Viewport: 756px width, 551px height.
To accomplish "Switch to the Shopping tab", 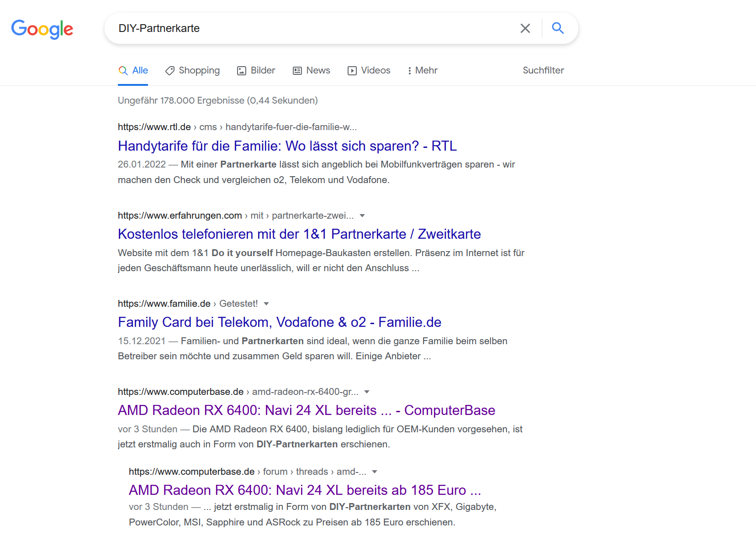I will 192,70.
